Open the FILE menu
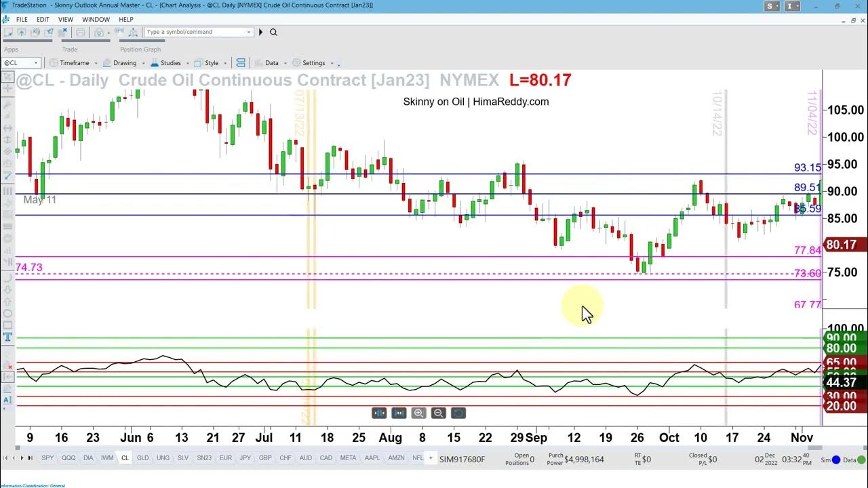The image size is (868, 488). tap(22, 20)
